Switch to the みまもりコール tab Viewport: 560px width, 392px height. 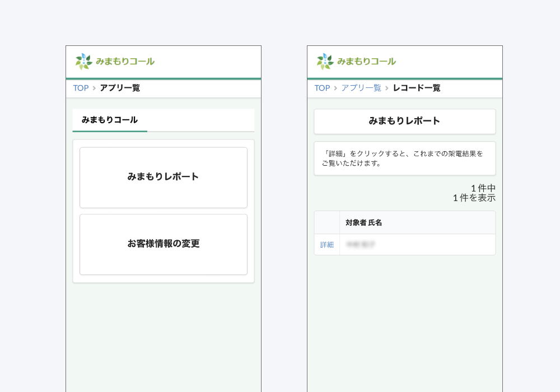(109, 120)
